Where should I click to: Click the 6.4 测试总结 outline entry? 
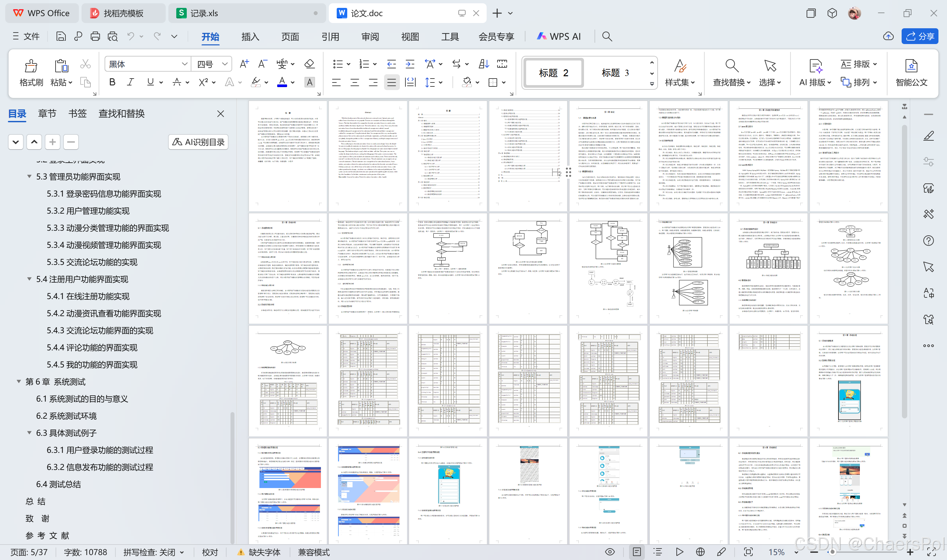click(x=58, y=484)
